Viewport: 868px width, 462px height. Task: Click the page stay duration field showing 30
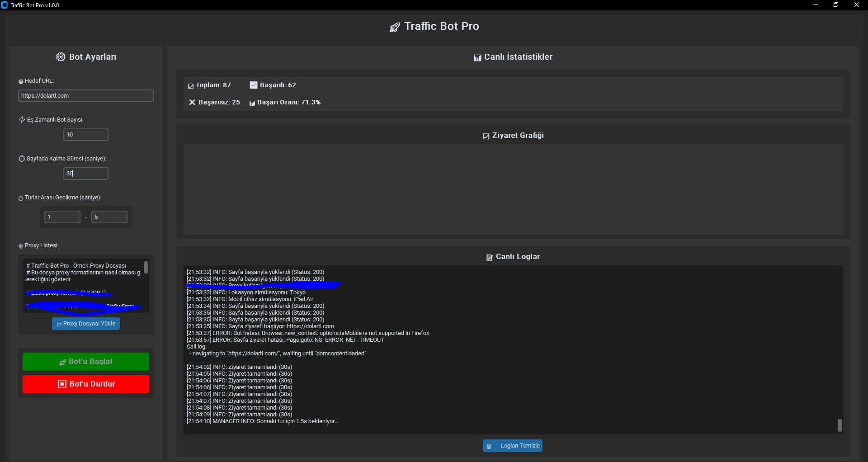click(86, 174)
